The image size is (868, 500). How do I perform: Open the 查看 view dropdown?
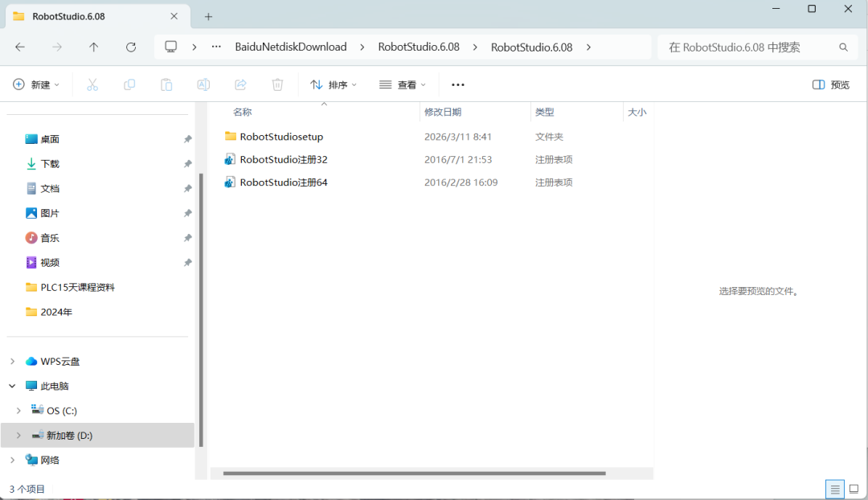[402, 84]
